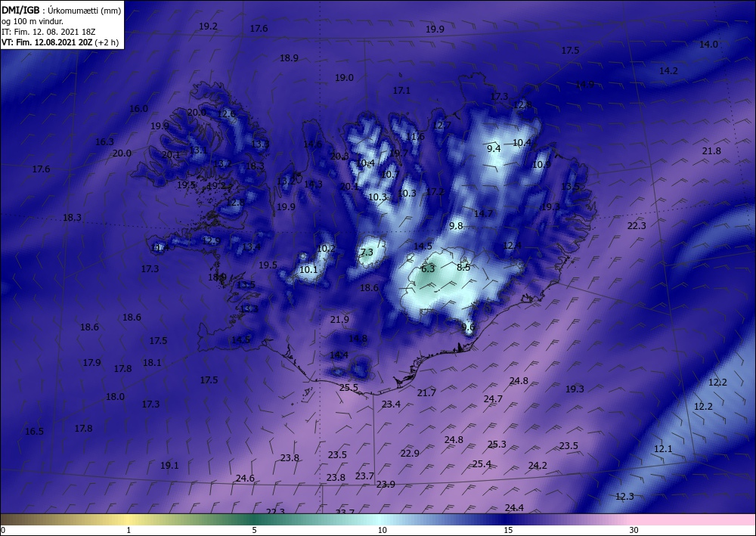Viewport: 756px width, 536px height.
Task: Click the "IT: Fim. 12. 08. 2021 18Z" line
Action: coord(48,32)
